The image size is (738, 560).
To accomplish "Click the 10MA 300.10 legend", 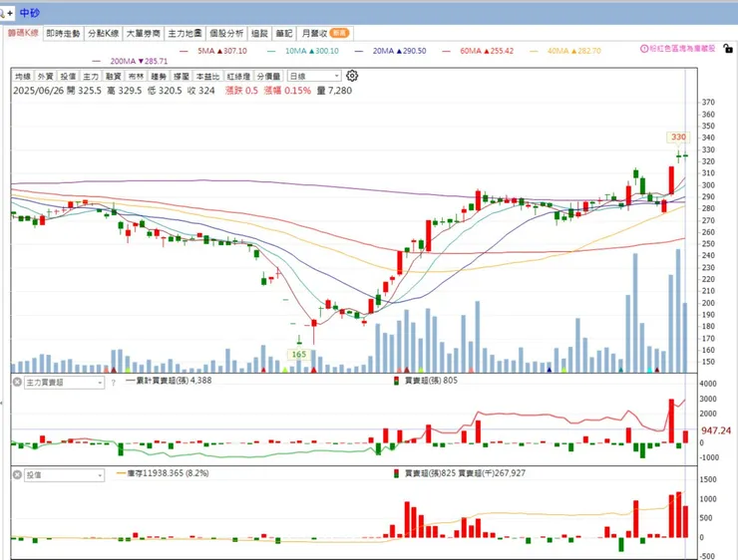I will [x=302, y=51].
